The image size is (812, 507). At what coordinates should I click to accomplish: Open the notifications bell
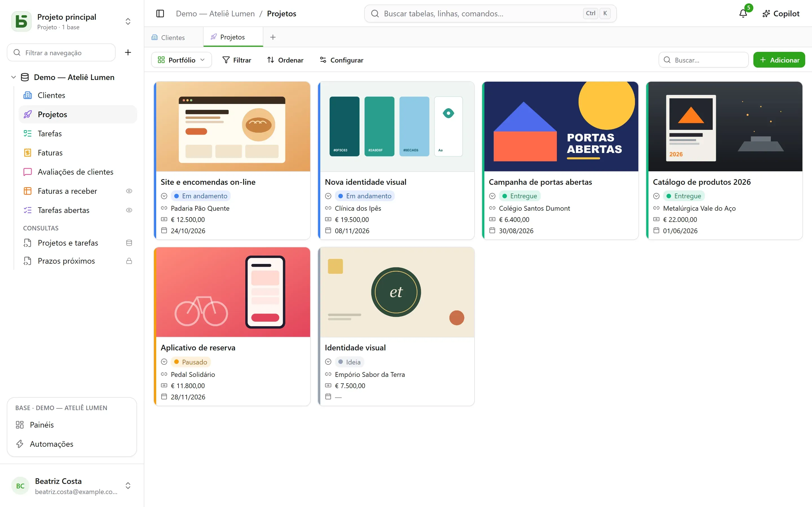pyautogui.click(x=743, y=14)
